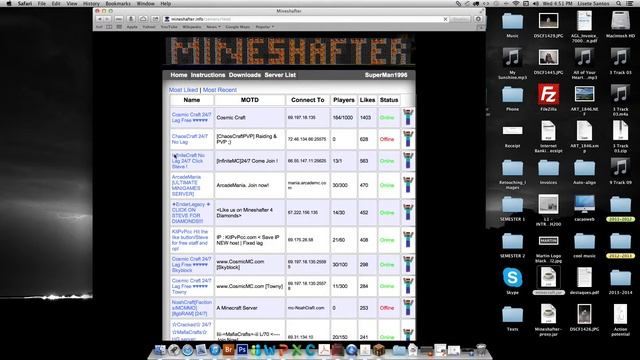Viewport: 640px width, 360px height.
Task: Click the Safari back arrow button
Action: pyautogui.click(x=99, y=19)
